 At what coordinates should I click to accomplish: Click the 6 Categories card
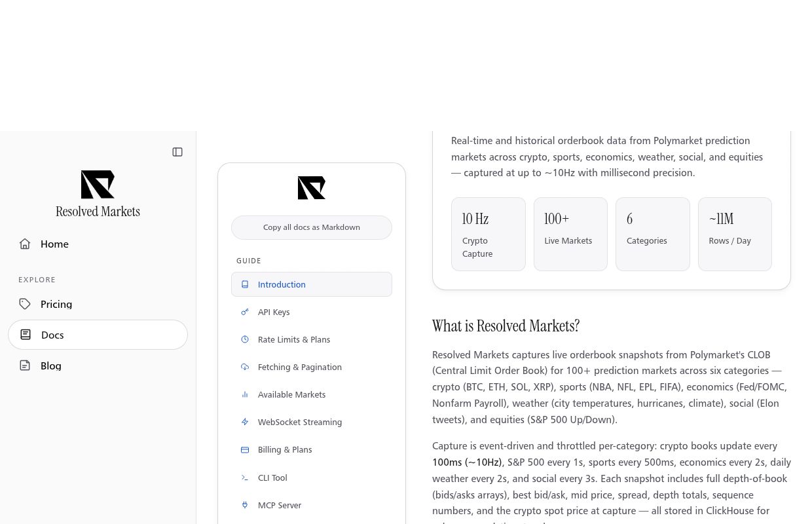coord(653,234)
